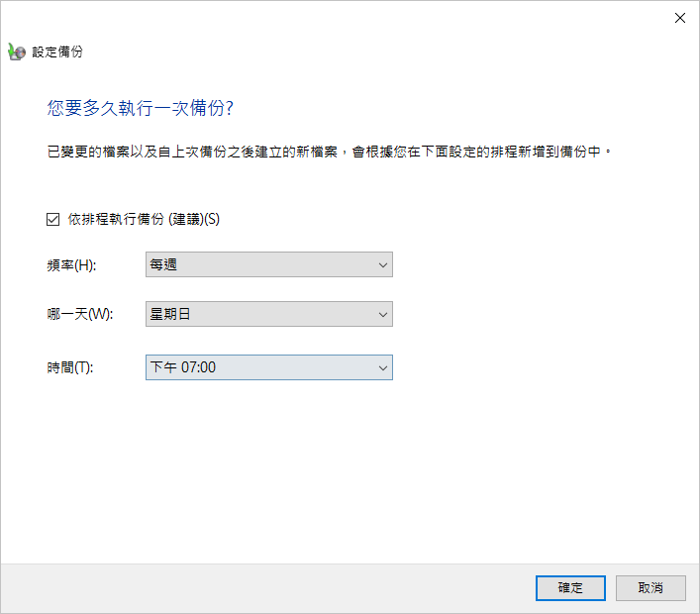Select the 星期日 value text in the day field
700x614 pixels.
170,314
